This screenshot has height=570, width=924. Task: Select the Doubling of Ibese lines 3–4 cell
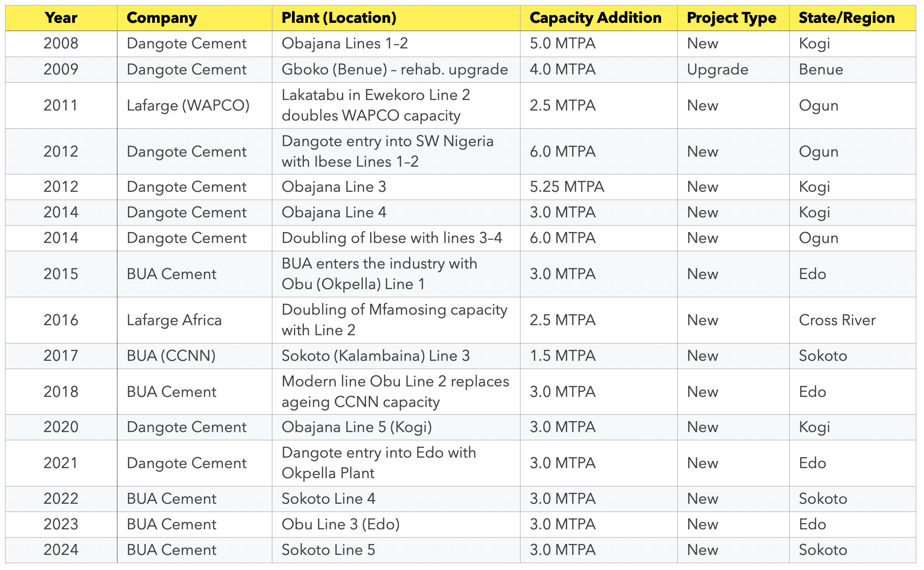tap(392, 238)
